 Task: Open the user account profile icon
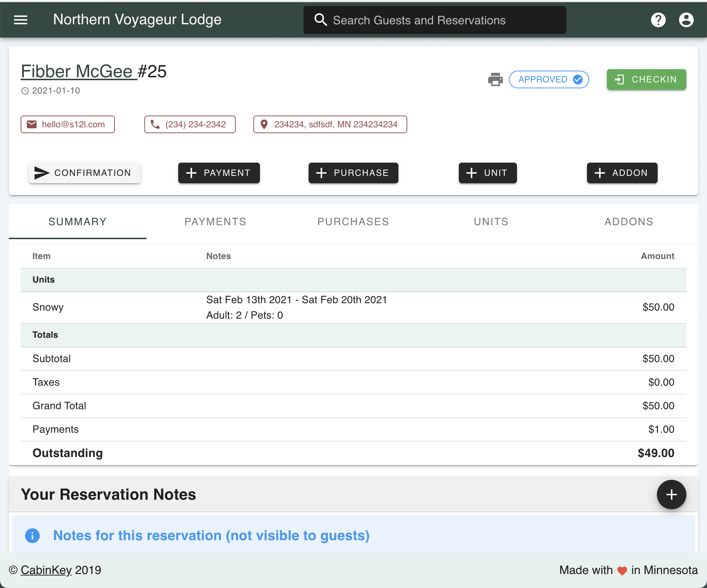[686, 20]
